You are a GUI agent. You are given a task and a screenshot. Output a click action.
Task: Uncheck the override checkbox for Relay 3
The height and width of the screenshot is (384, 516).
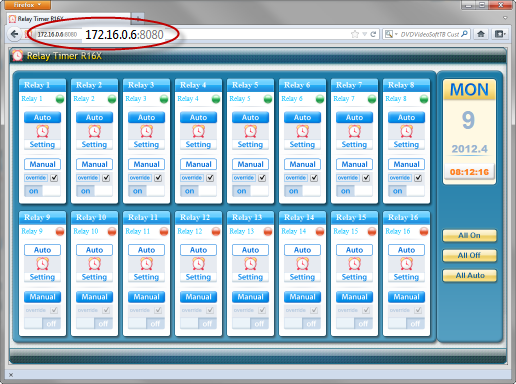(158, 178)
